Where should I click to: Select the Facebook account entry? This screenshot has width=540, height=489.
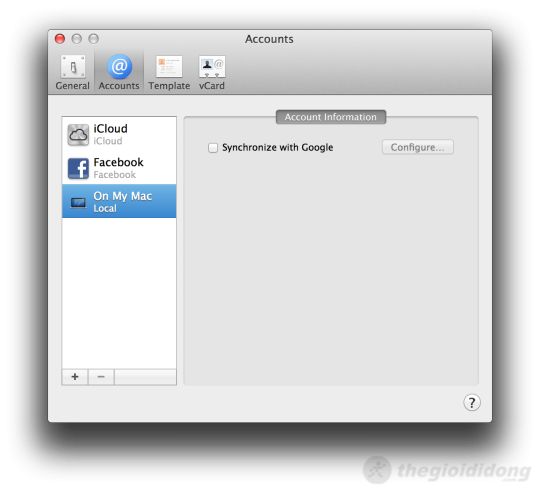point(119,168)
